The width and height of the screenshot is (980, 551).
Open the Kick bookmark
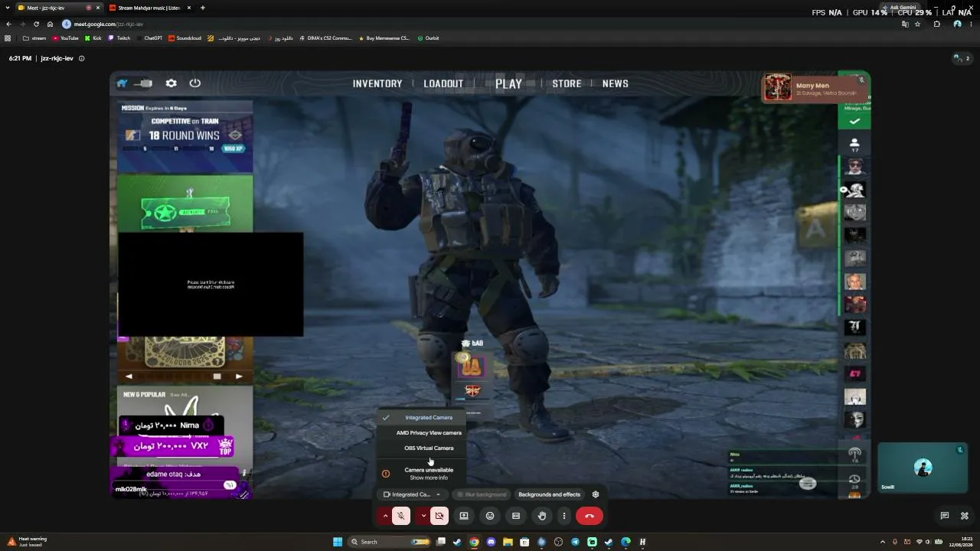tap(93, 38)
